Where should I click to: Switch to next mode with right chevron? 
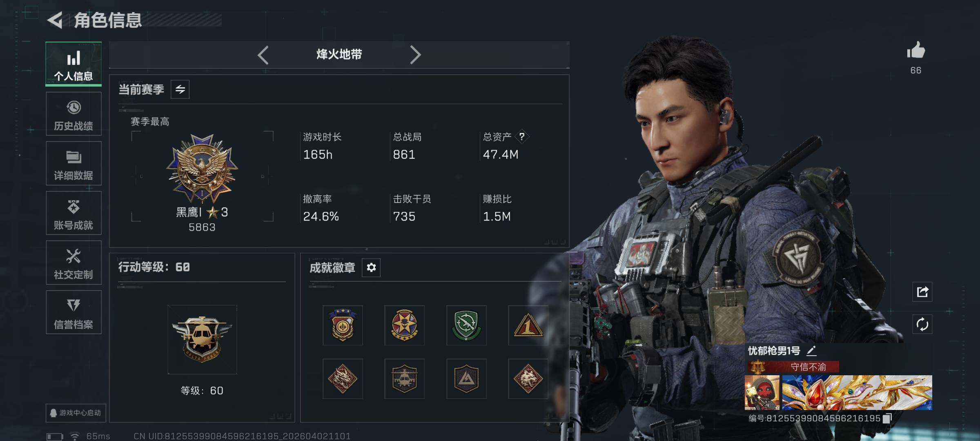pyautogui.click(x=415, y=55)
